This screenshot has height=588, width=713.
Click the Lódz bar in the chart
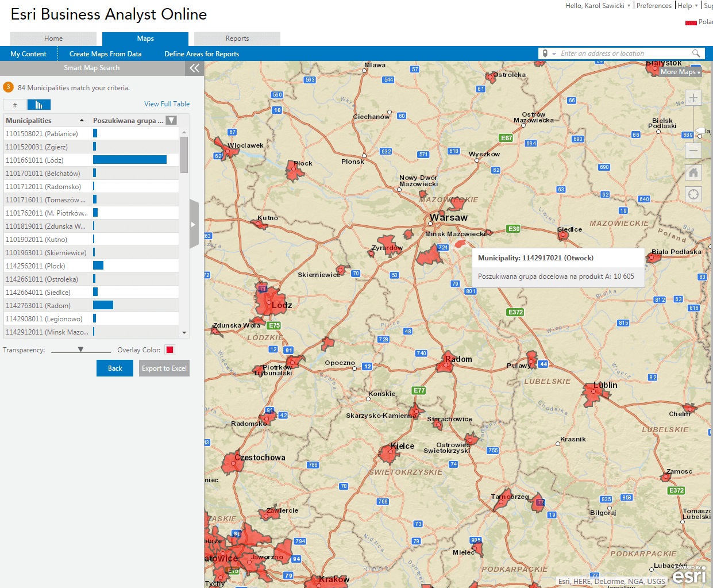[130, 160]
